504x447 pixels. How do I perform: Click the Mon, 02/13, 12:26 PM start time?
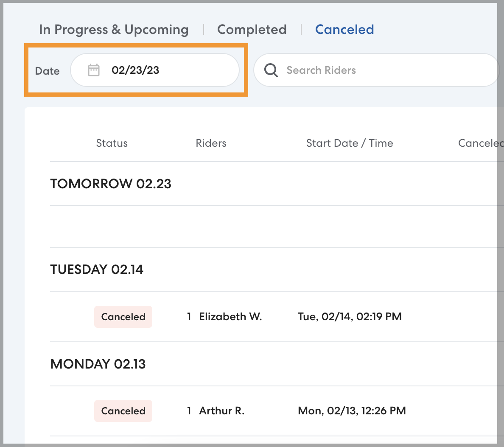(x=352, y=411)
